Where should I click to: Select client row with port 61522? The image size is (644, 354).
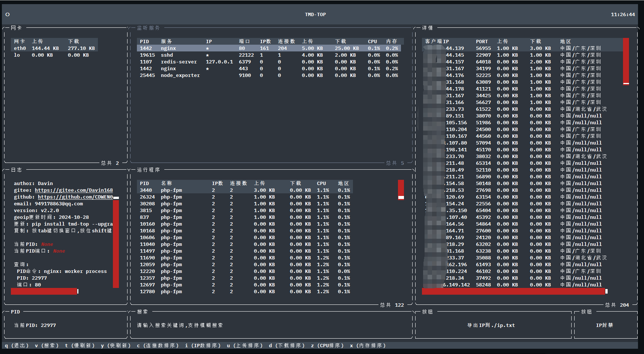(522, 109)
